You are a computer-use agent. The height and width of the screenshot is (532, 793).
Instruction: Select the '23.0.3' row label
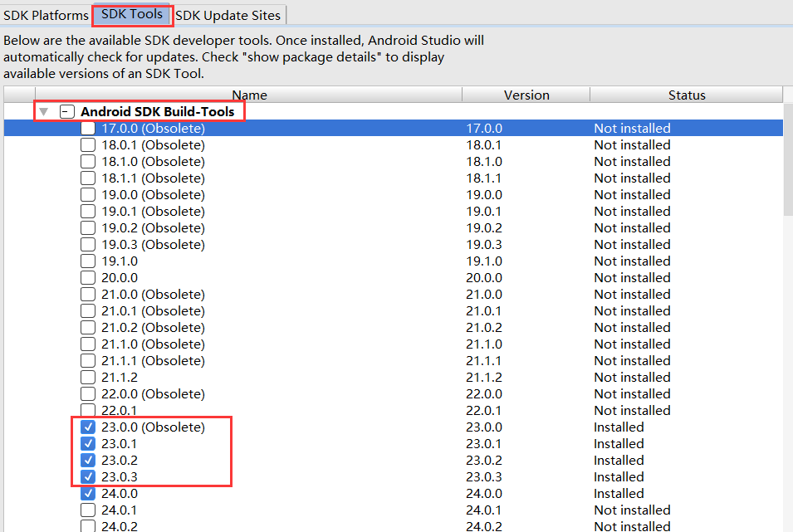tap(120, 477)
